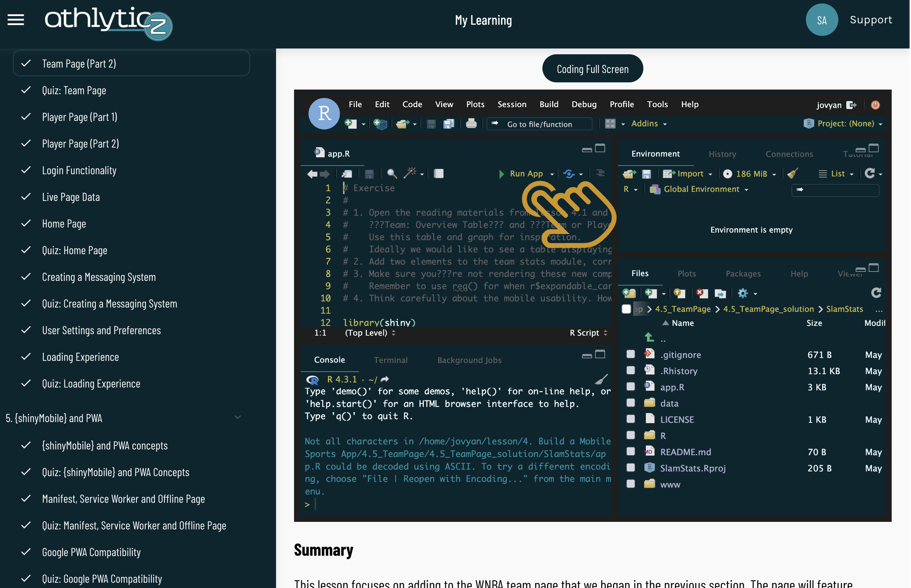This screenshot has height=588, width=911.
Task: Click the Create Project icon
Action: (x=380, y=124)
